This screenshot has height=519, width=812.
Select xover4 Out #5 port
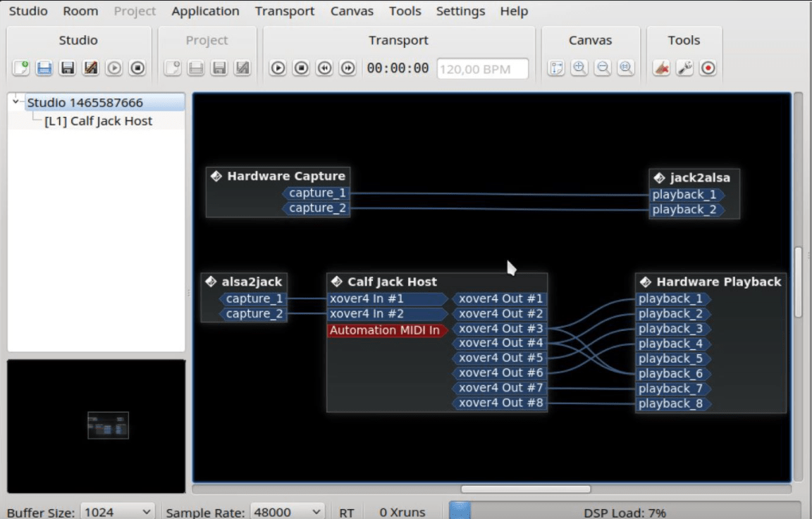click(500, 358)
